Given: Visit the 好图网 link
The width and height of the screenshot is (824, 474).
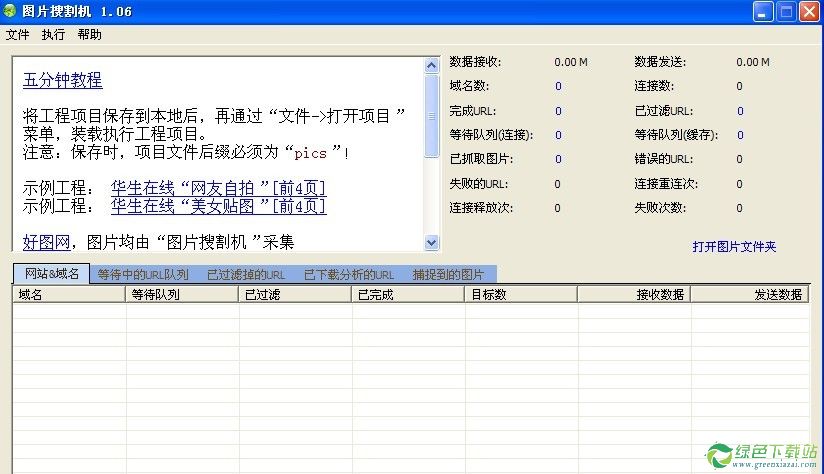Looking at the screenshot, I should click(x=46, y=241).
